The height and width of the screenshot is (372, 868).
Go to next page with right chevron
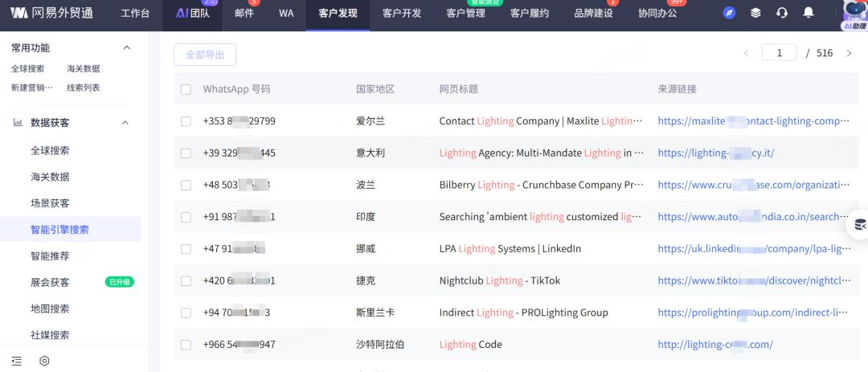pyautogui.click(x=849, y=54)
